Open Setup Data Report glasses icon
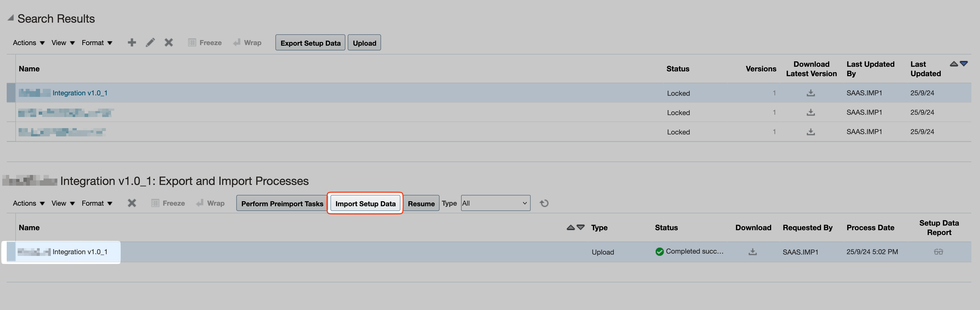Screen dimensions: 980x310 pos(938,252)
